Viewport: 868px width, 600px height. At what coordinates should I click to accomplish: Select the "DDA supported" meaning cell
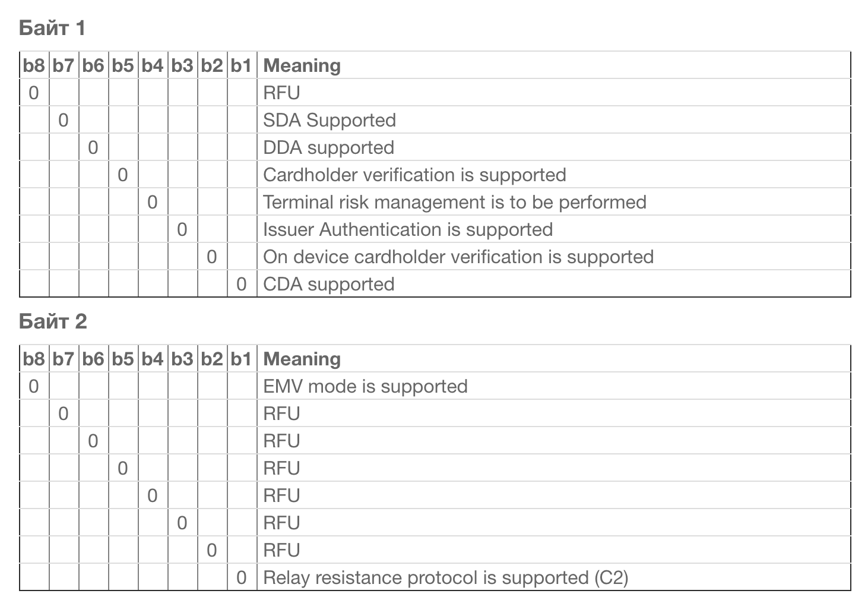328,147
